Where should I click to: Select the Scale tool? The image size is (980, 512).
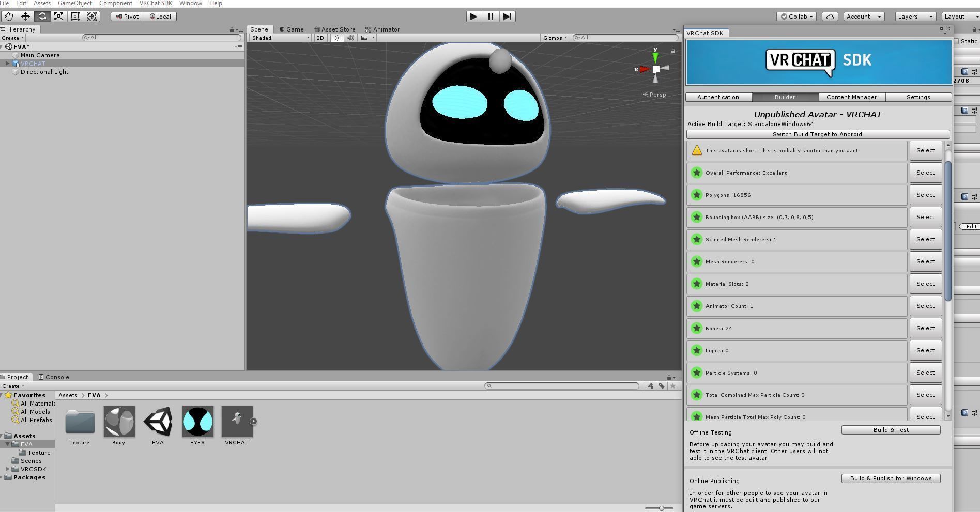[x=59, y=17]
